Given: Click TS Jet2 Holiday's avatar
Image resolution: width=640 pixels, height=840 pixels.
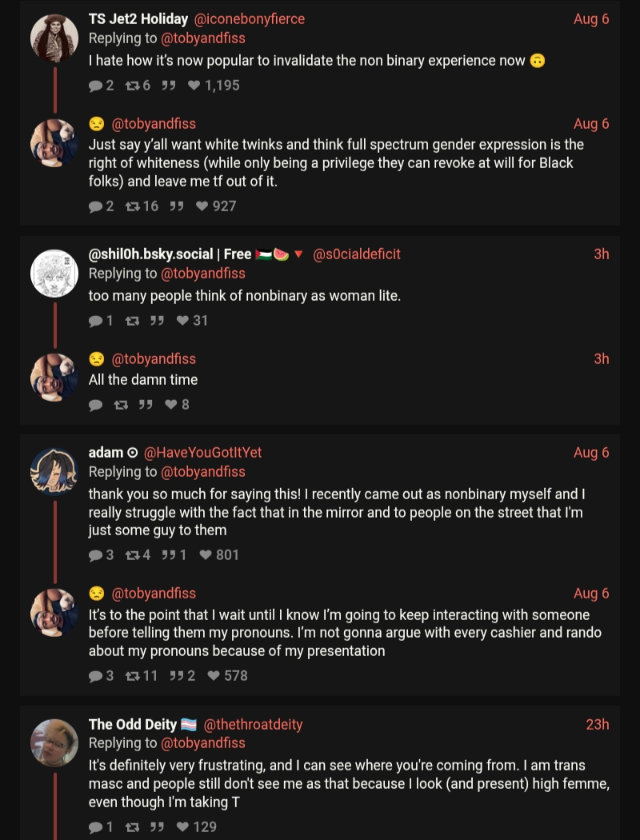Looking at the screenshot, I should click(54, 37).
